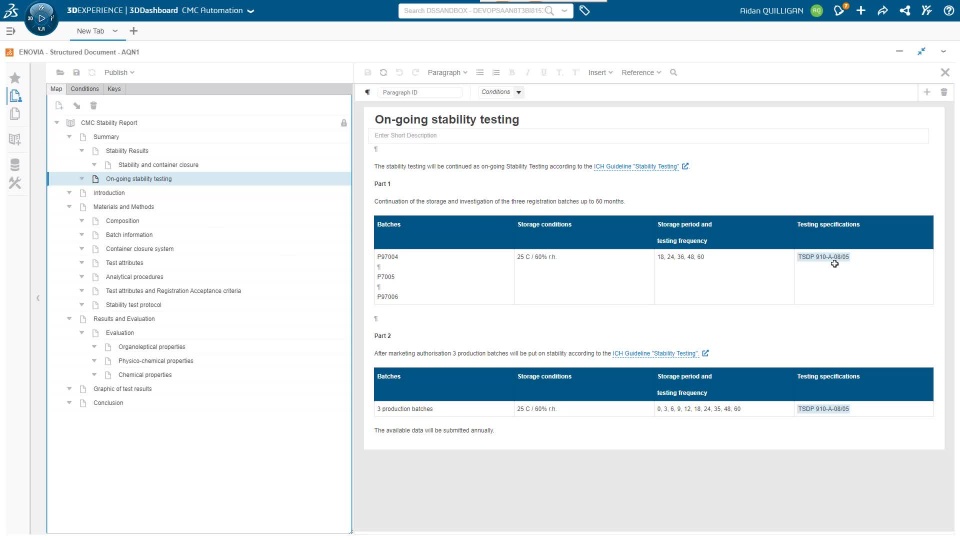The height and width of the screenshot is (540, 960).
Task: Open the tag search icon
Action: point(585,10)
